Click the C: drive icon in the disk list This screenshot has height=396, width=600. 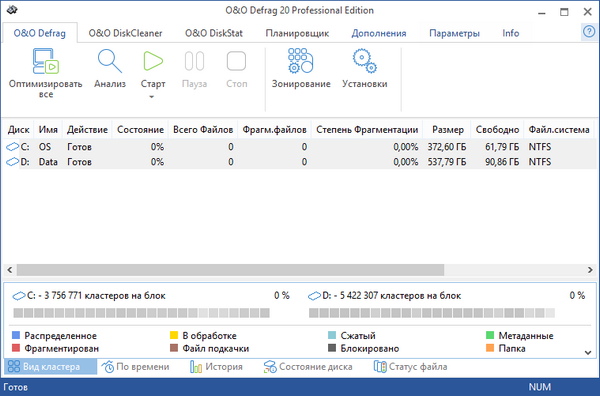pos(12,147)
